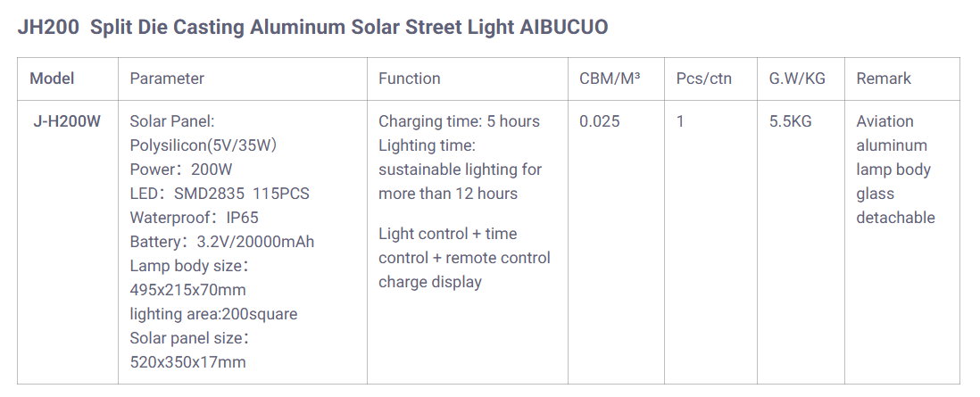This screenshot has height=397, width=980.
Task: Select the Remark column header
Action: point(884,79)
